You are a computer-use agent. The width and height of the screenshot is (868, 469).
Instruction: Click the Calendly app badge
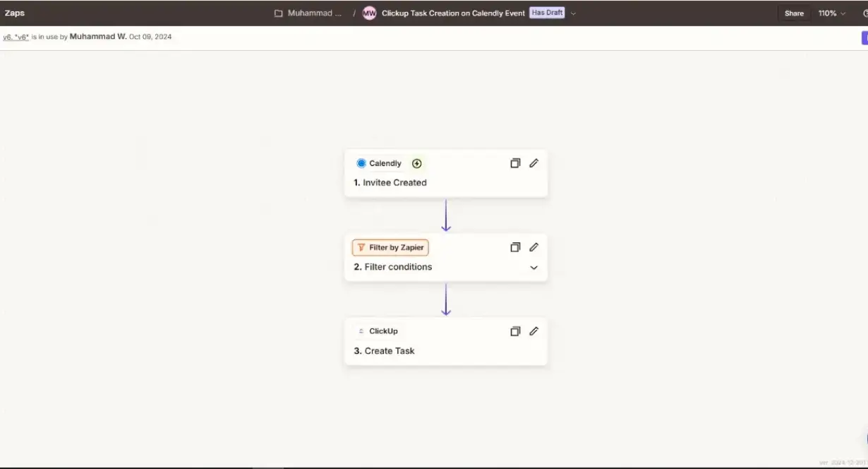point(379,163)
